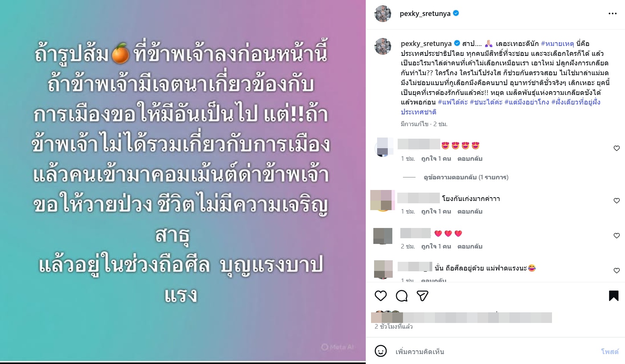Open the #แพ้ได้ค่ะ hashtag

pyautogui.click(x=453, y=102)
